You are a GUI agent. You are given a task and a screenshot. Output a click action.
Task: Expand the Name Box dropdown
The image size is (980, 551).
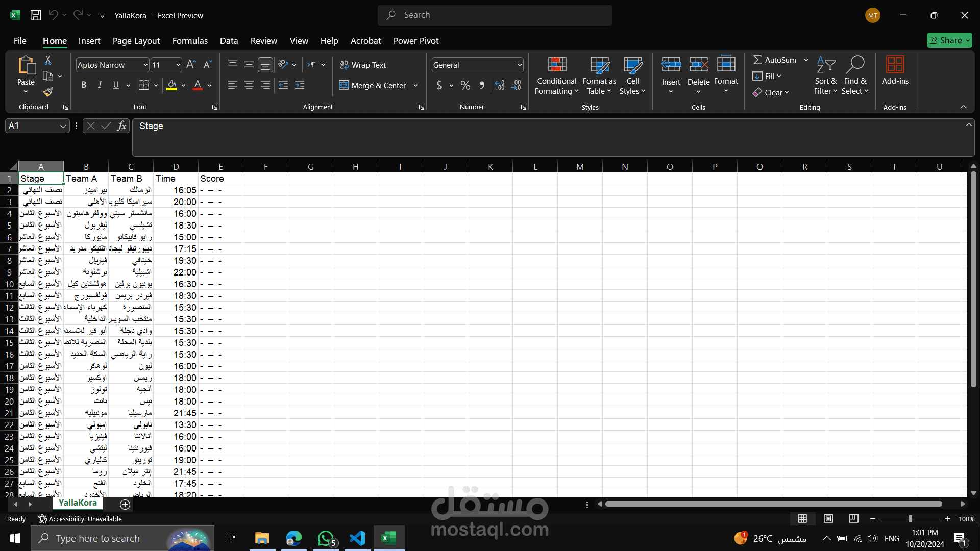(x=63, y=126)
